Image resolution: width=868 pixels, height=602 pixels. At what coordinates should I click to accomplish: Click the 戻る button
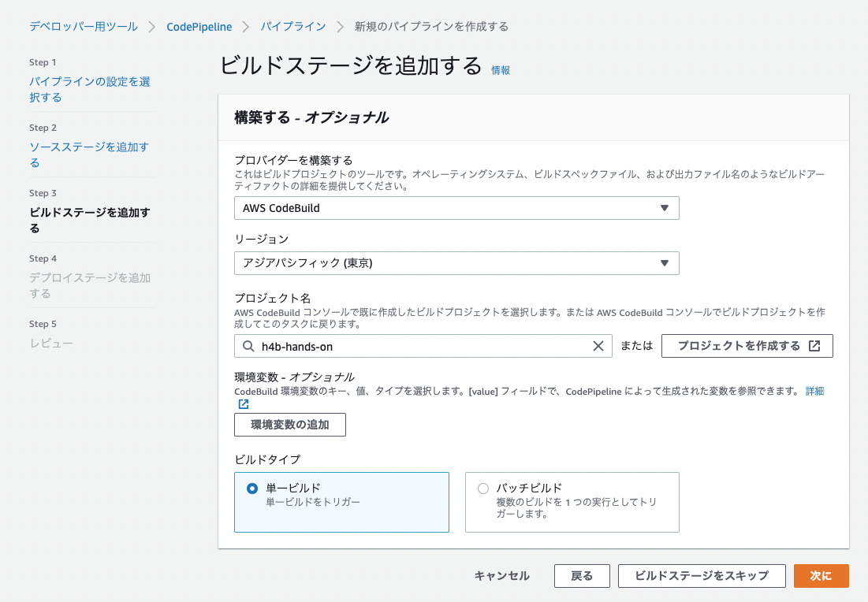pos(582,576)
